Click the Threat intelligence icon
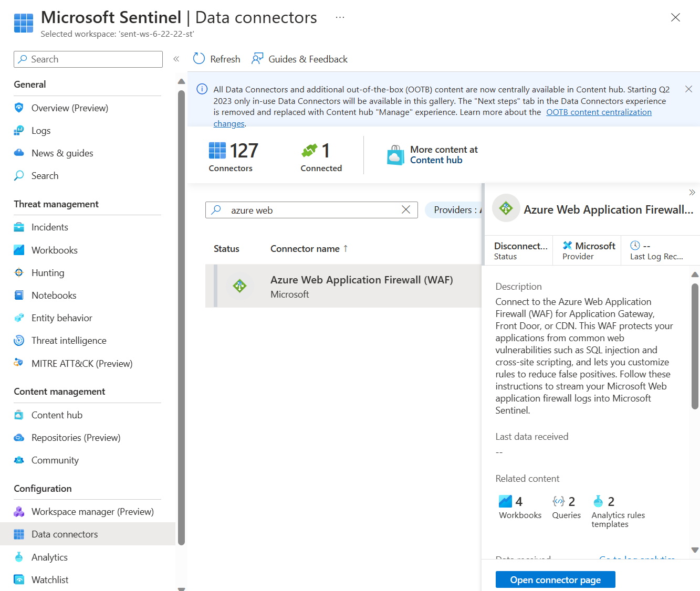 [19, 340]
